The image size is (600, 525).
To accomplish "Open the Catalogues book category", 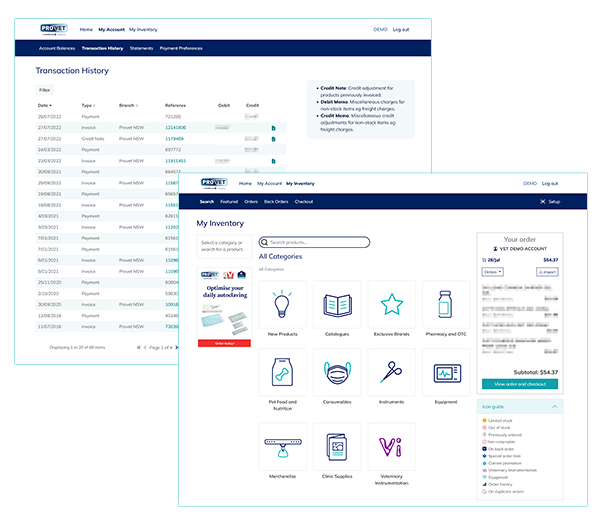I will [336, 304].
